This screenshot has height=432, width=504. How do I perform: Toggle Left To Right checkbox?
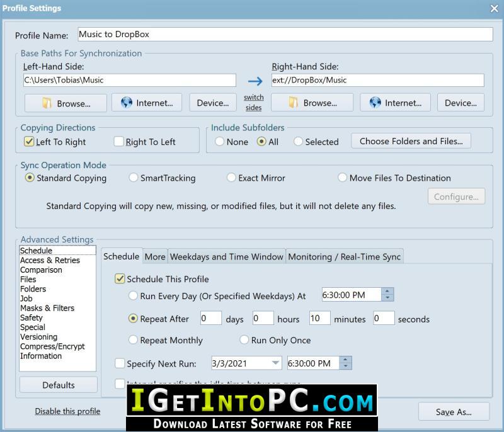(29, 141)
